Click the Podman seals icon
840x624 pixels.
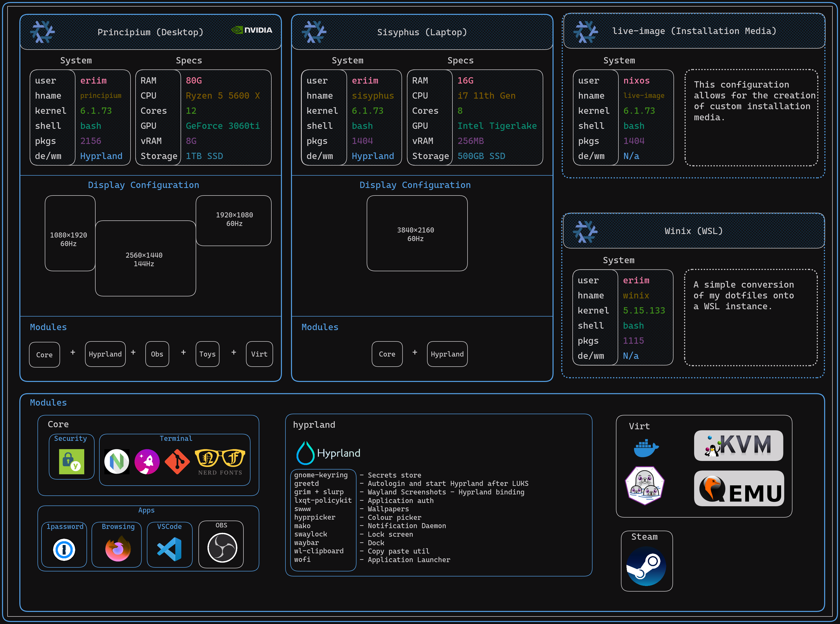tap(645, 486)
